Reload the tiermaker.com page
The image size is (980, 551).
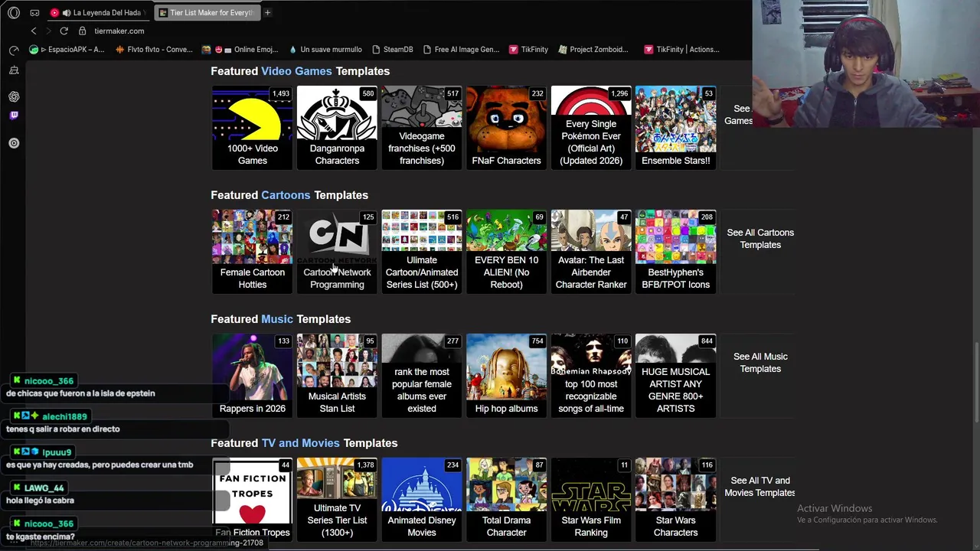[64, 31]
